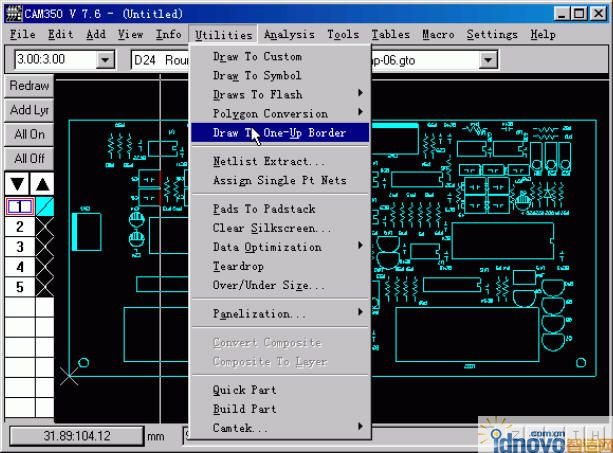Open the layer file dropdown showing .gto
Image resolution: width=613 pixels, height=453 pixels.
(488, 60)
